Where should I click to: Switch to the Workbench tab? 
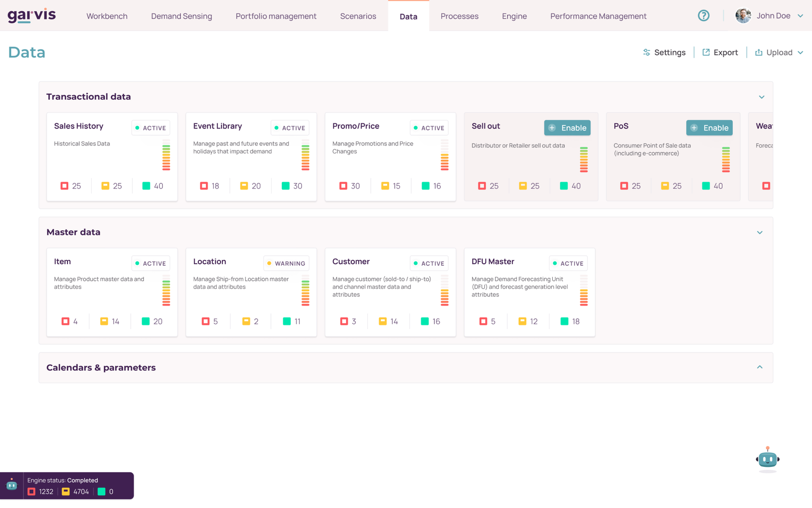pos(107,16)
